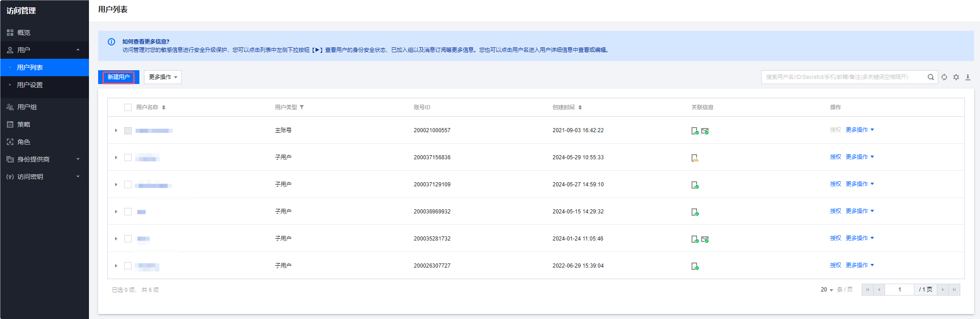Select 用户列表 in the sidebar
The width and height of the screenshot is (980, 319).
click(44, 67)
